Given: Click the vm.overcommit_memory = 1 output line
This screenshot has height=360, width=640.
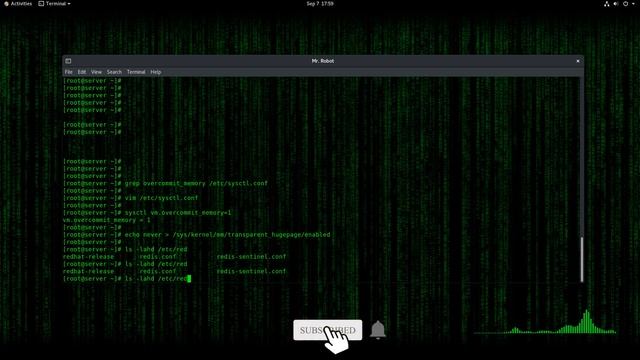Looking at the screenshot, I should point(107,220).
